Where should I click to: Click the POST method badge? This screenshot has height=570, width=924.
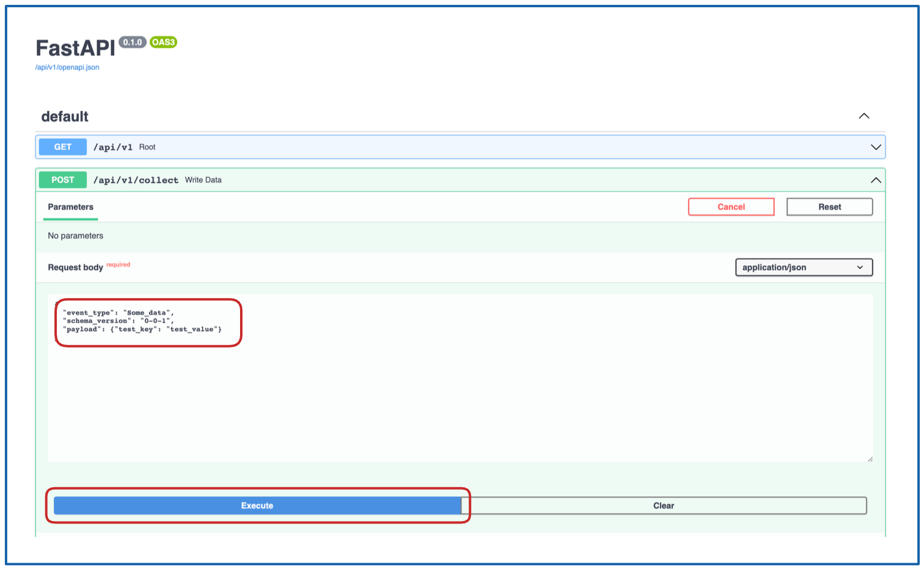[x=62, y=180]
